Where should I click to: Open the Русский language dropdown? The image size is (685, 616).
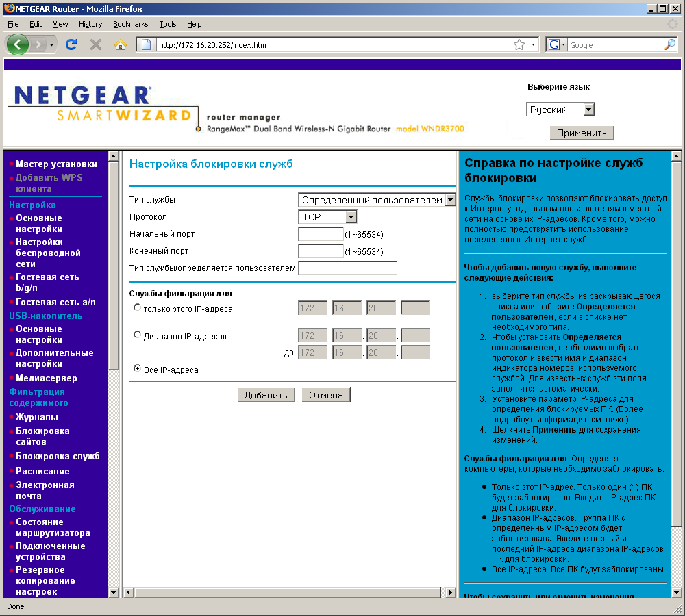point(560,110)
